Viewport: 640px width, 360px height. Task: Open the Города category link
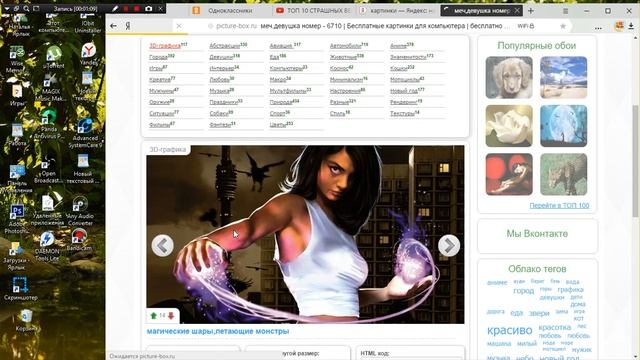pyautogui.click(x=158, y=57)
